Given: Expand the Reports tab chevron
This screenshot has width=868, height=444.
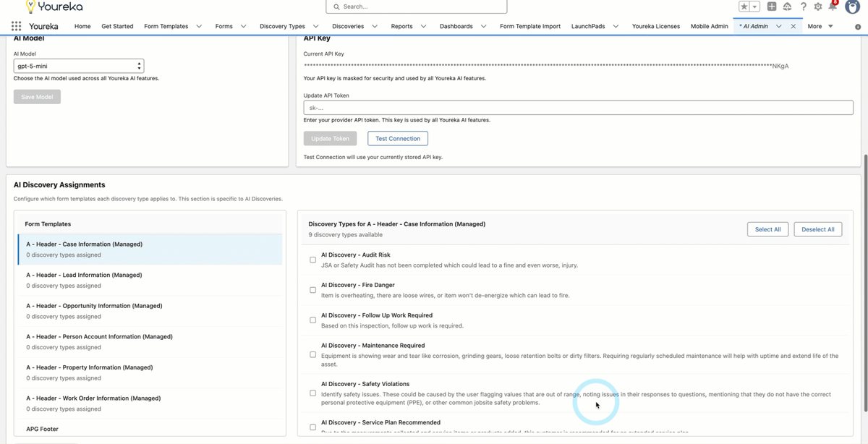Looking at the screenshot, I should (x=423, y=26).
